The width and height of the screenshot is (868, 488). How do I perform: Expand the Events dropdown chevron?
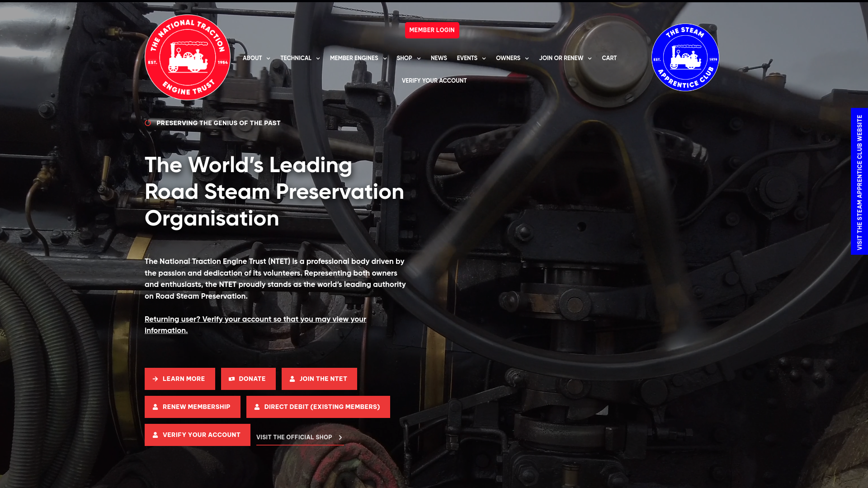[484, 59]
